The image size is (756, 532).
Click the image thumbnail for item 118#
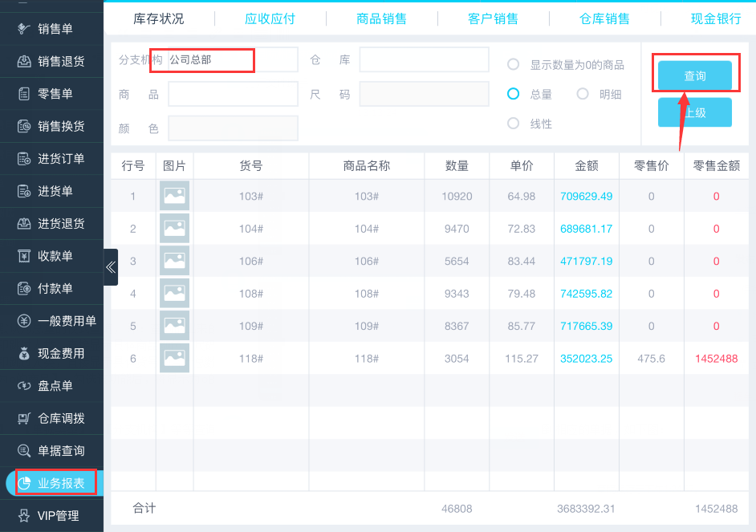(174, 358)
